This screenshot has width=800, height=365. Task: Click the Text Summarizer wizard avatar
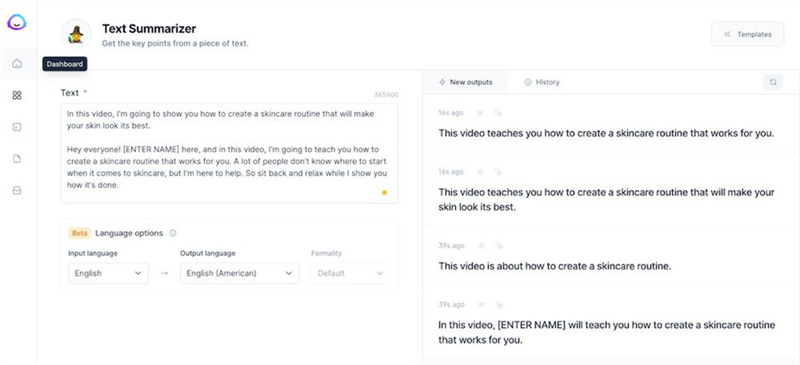77,34
